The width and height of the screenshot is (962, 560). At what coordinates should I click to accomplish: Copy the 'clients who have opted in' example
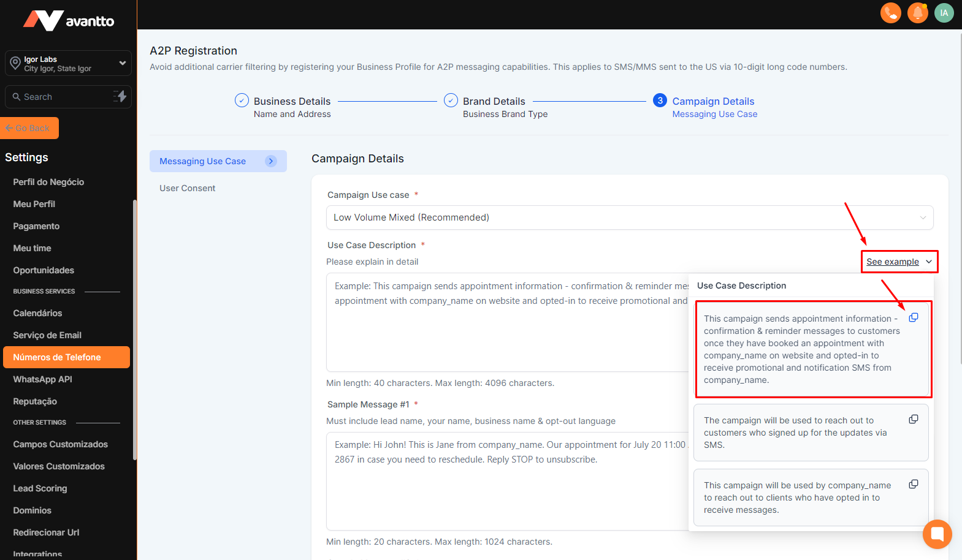(913, 484)
